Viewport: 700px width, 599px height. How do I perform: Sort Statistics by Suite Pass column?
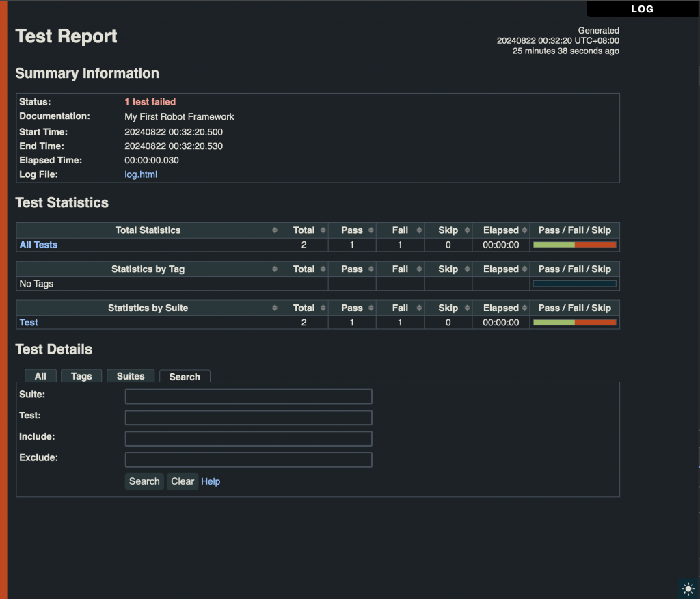click(x=352, y=308)
